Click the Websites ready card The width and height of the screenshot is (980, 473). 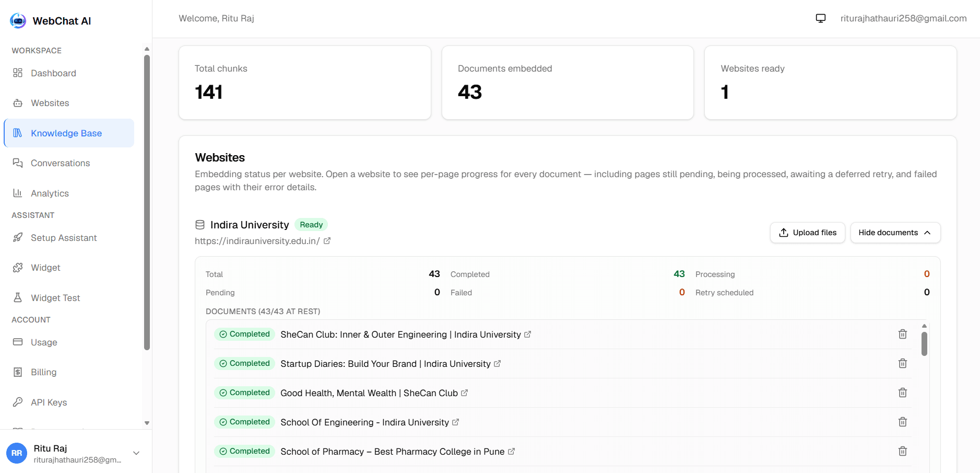[x=831, y=83]
